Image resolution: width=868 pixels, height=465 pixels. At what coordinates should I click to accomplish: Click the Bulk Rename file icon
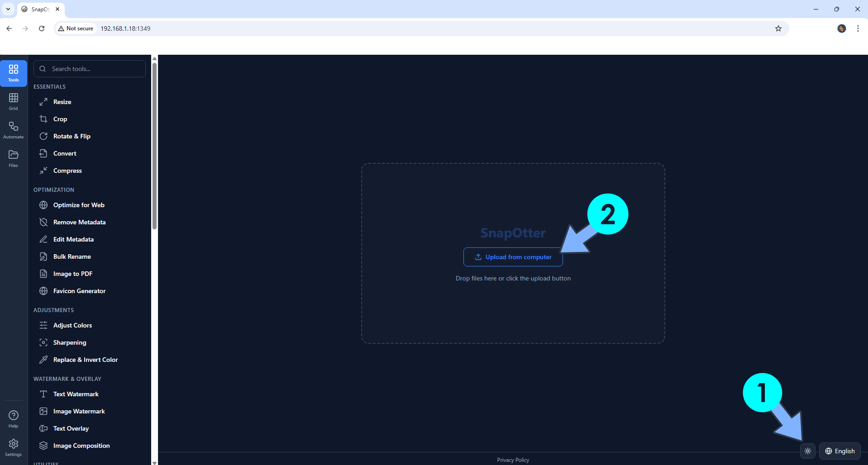43,256
